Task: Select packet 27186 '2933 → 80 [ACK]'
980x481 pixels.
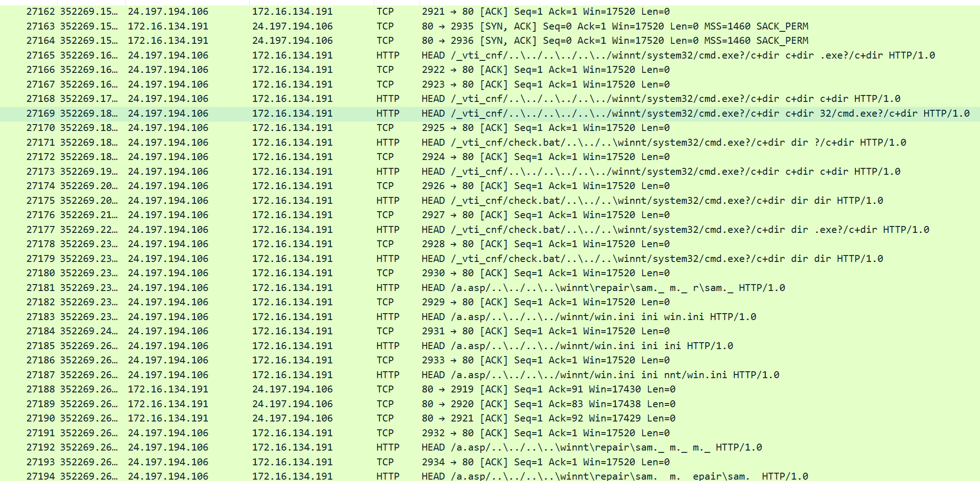Action: (490, 360)
